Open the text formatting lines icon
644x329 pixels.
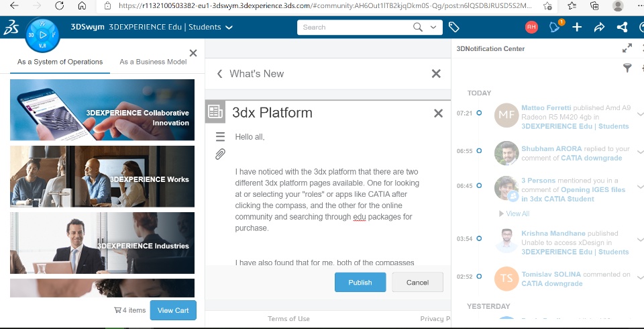tap(220, 136)
